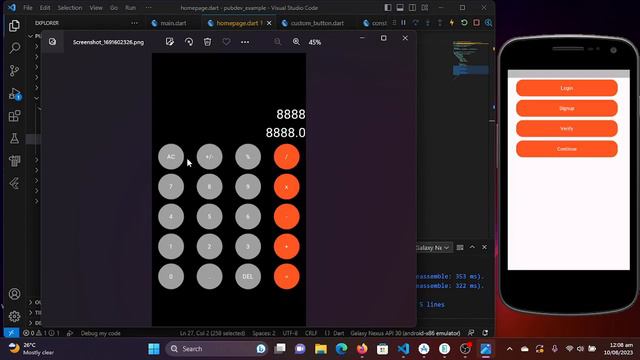Open the Selection menu
Image resolution: width=640 pixels, height=360 pixels.
coord(70,8)
